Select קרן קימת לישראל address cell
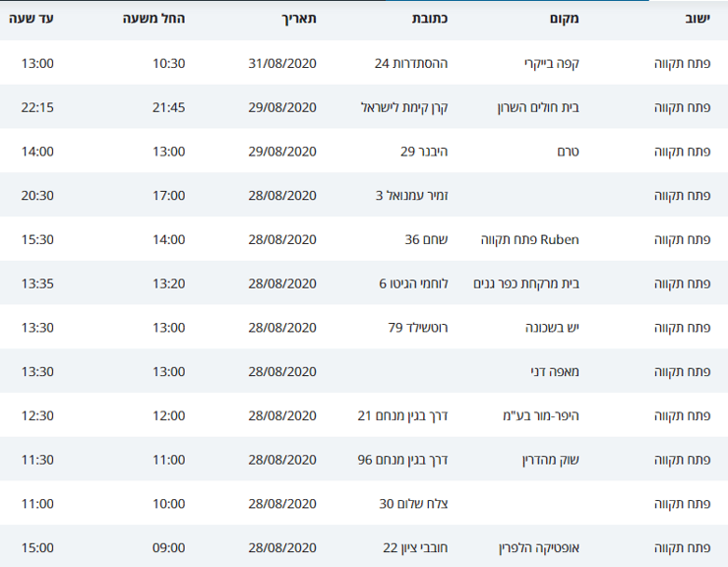The image size is (728, 567). click(x=404, y=107)
